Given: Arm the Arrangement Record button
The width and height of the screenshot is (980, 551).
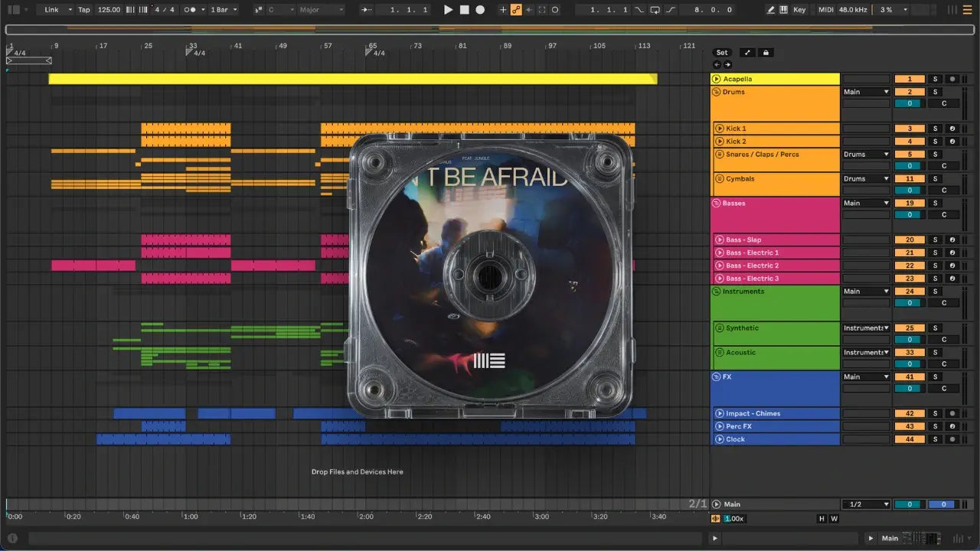Looking at the screenshot, I should (480, 10).
